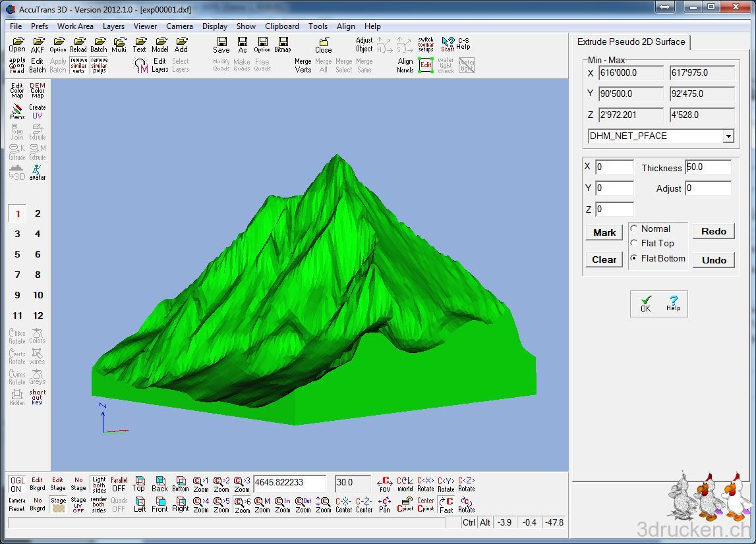The width and height of the screenshot is (756, 544).
Task: Click the FOV camera icon
Action: (x=385, y=484)
